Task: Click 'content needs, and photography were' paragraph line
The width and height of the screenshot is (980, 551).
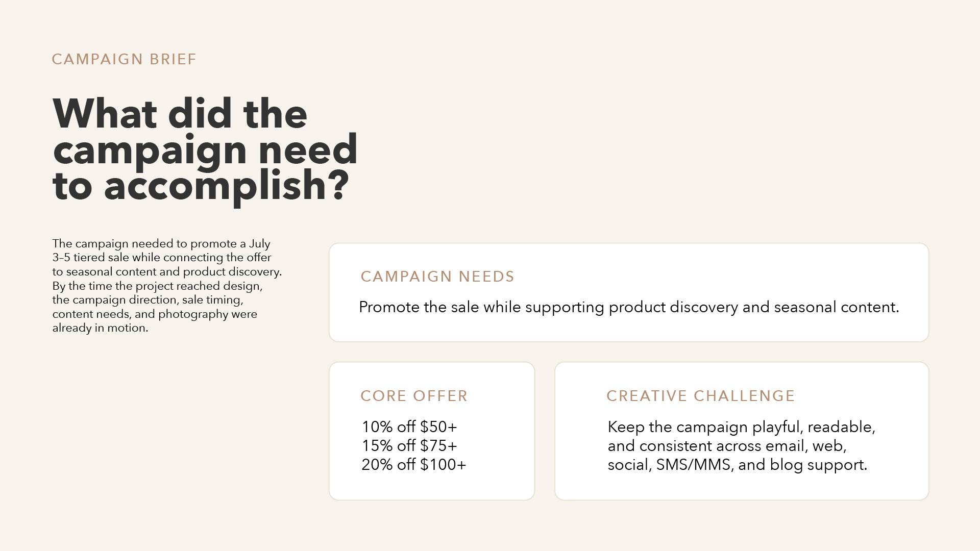Action: tap(155, 314)
